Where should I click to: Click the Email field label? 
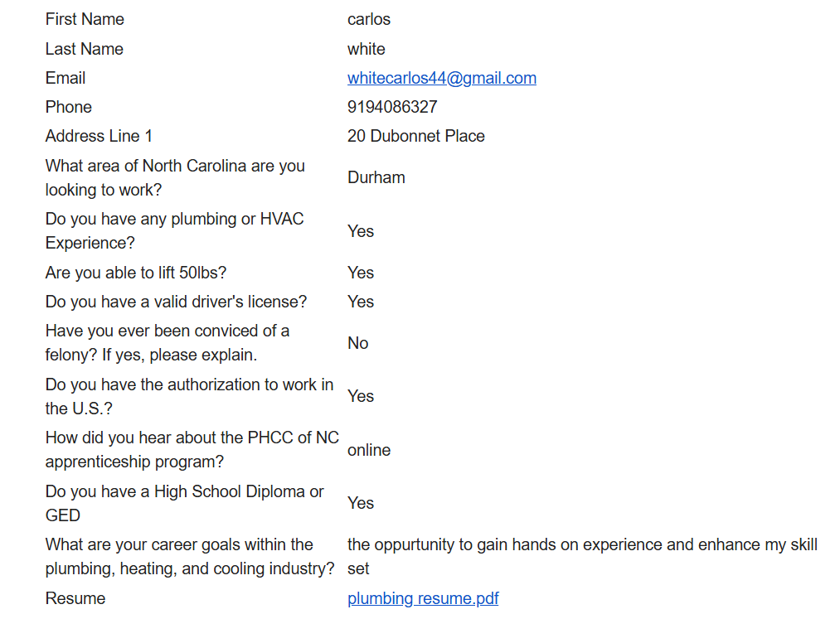[66, 78]
